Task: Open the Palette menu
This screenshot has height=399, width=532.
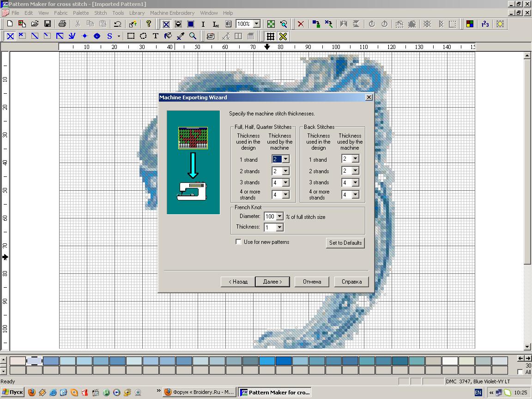Action: click(x=81, y=13)
